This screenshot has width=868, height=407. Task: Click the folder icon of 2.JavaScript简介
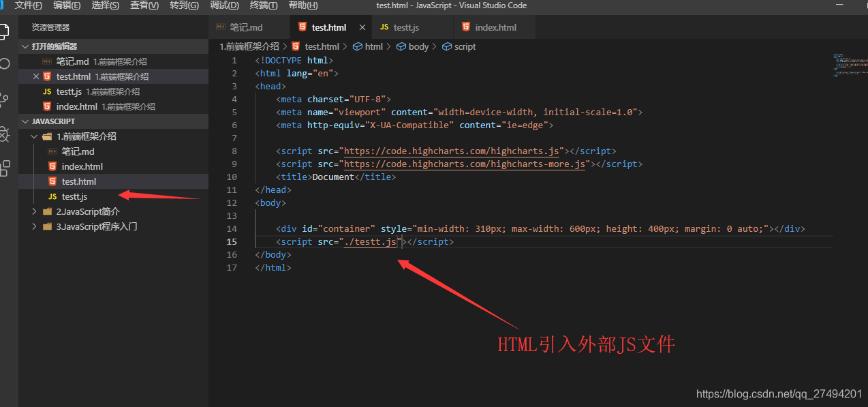point(47,211)
